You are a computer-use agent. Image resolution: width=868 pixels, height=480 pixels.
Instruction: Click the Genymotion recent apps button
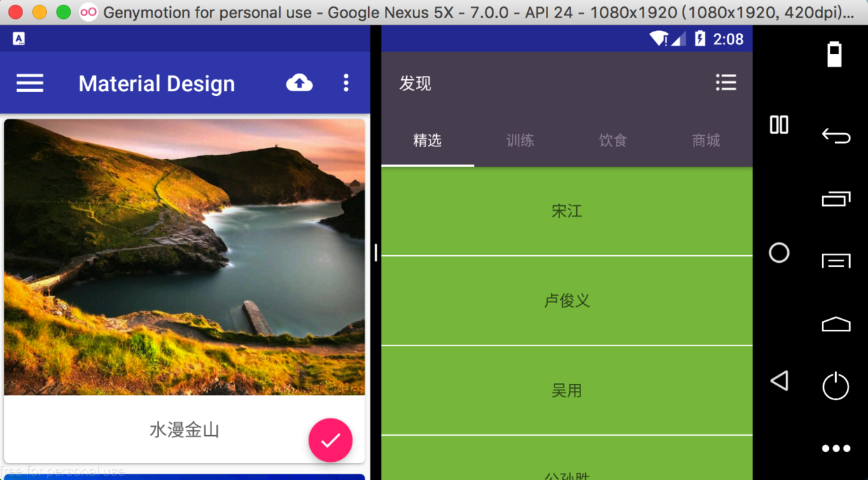836,199
